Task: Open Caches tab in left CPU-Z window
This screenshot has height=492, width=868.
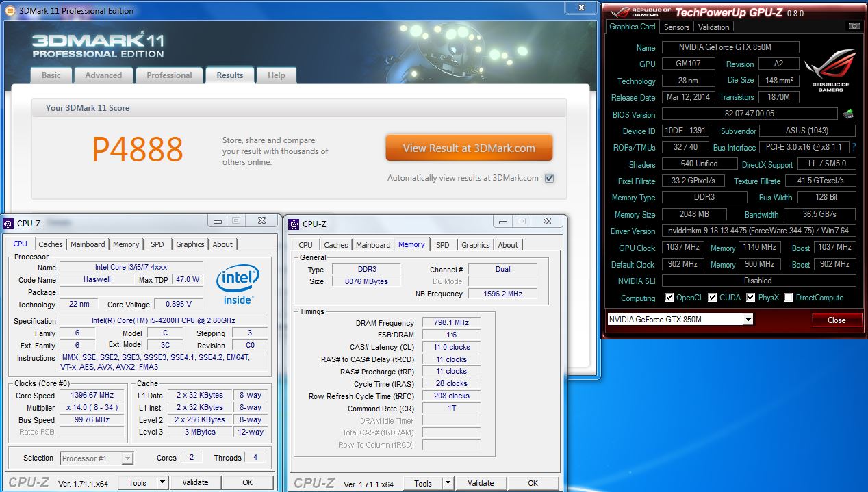Action: tap(51, 244)
